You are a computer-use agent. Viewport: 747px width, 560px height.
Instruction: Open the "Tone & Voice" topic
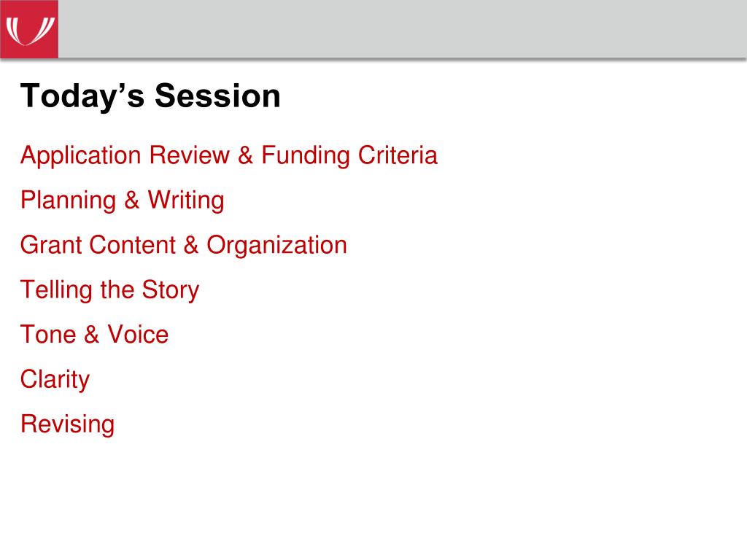pyautogui.click(x=94, y=334)
